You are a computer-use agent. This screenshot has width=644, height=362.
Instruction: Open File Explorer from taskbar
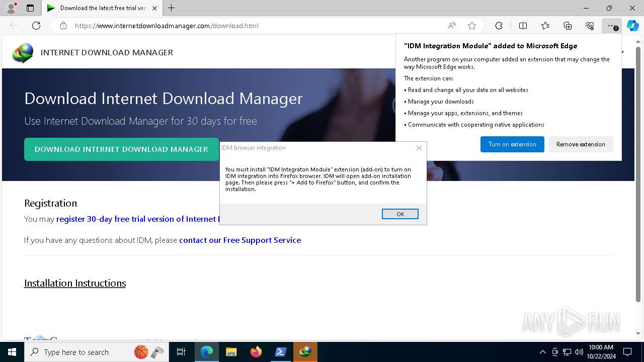pyautogui.click(x=231, y=352)
